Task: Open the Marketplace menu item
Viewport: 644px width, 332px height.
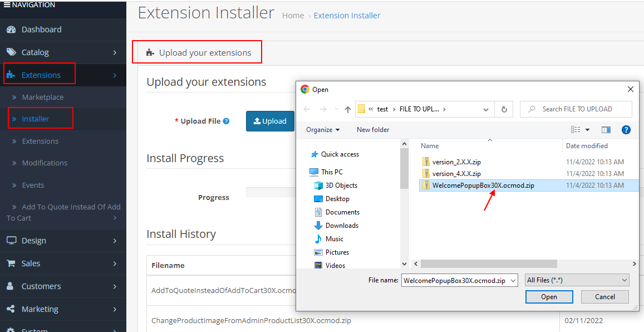Action: [x=42, y=97]
